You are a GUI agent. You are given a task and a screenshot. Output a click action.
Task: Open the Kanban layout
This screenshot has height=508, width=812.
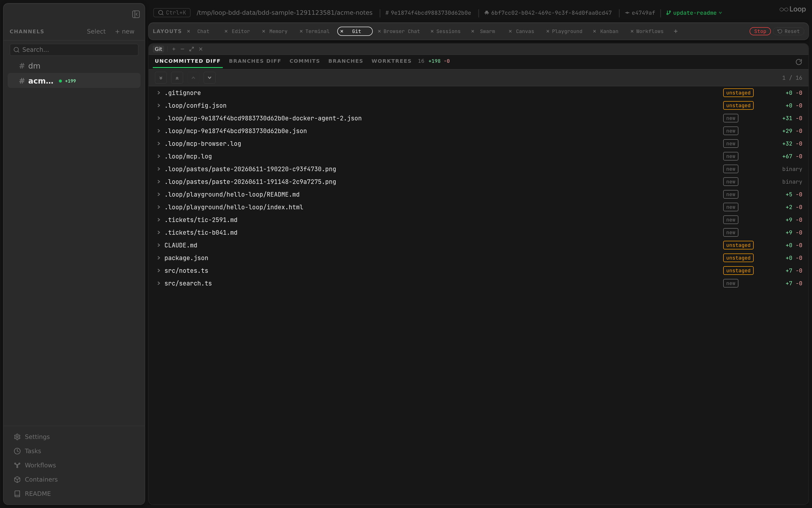[x=609, y=31]
